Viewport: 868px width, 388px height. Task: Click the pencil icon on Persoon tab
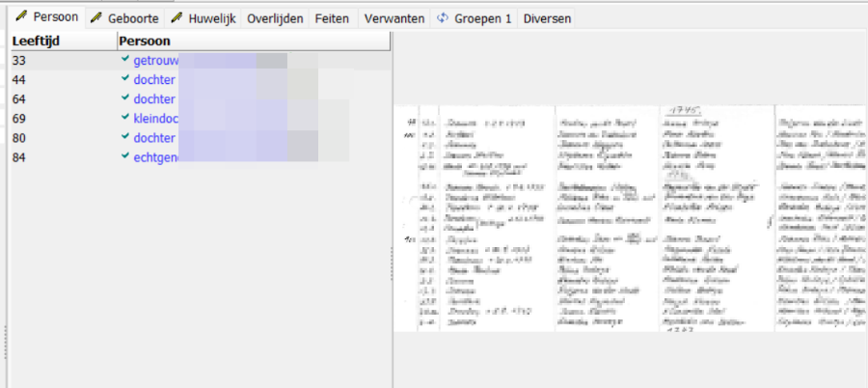tap(20, 18)
